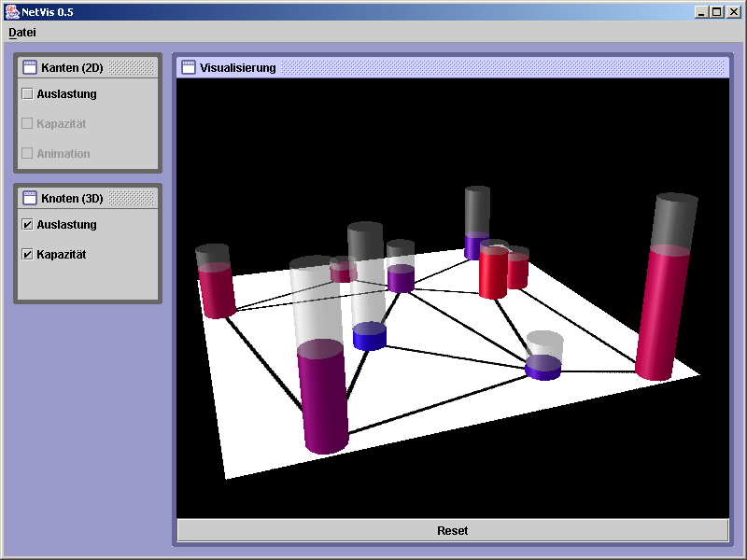Viewport: 747px width, 560px height.
Task: Select the short blue cylinder near the centre
Action: (x=369, y=336)
